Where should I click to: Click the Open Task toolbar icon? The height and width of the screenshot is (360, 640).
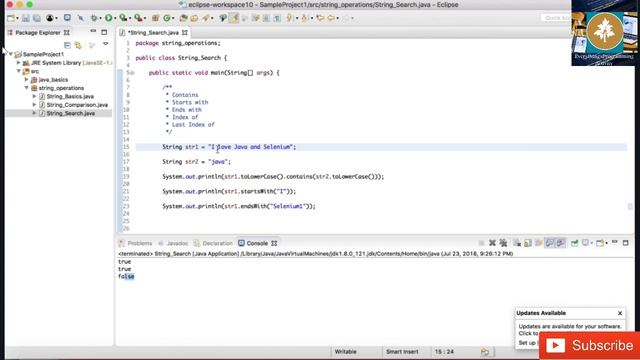[194, 18]
